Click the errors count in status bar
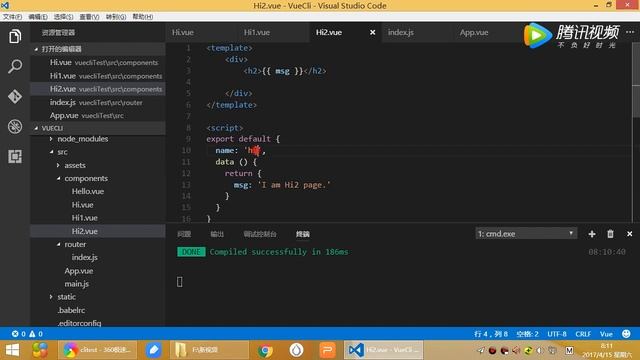This screenshot has height=360, width=640. click(19, 334)
